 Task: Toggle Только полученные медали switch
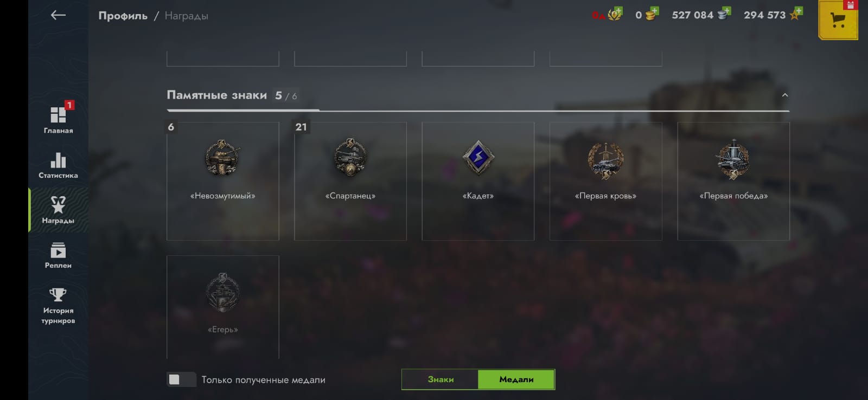click(x=181, y=379)
